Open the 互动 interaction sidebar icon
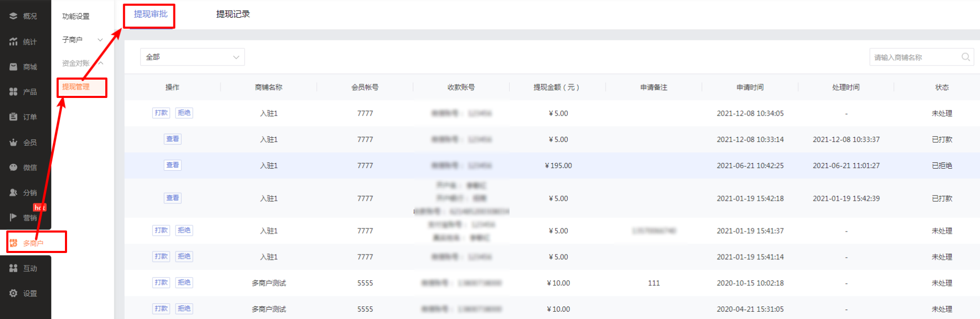Image resolution: width=980 pixels, height=319 pixels. (14, 268)
